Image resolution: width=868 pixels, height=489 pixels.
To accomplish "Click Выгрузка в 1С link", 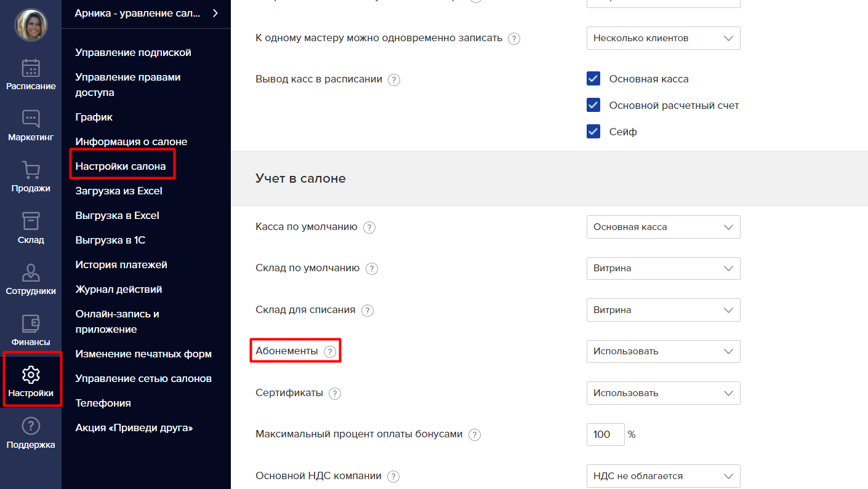I will (110, 240).
